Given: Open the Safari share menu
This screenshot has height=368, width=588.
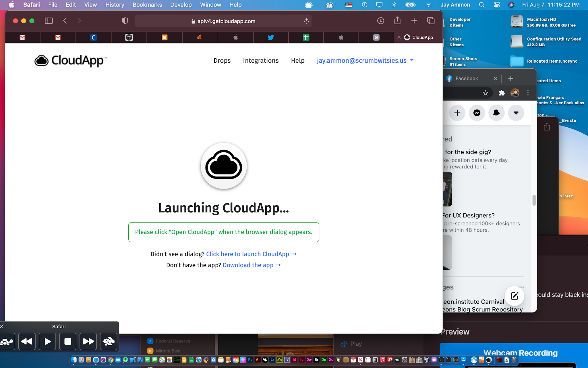Looking at the screenshot, I should pyautogui.click(x=397, y=20).
